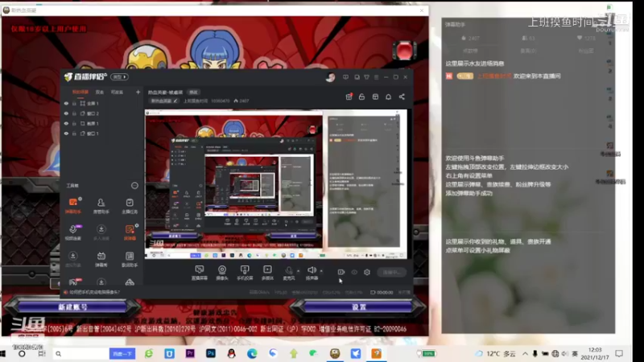Image resolution: width=644 pixels, height=362 pixels.
Task: Open the title bar funnel-shaped icon
Action: click(366, 77)
